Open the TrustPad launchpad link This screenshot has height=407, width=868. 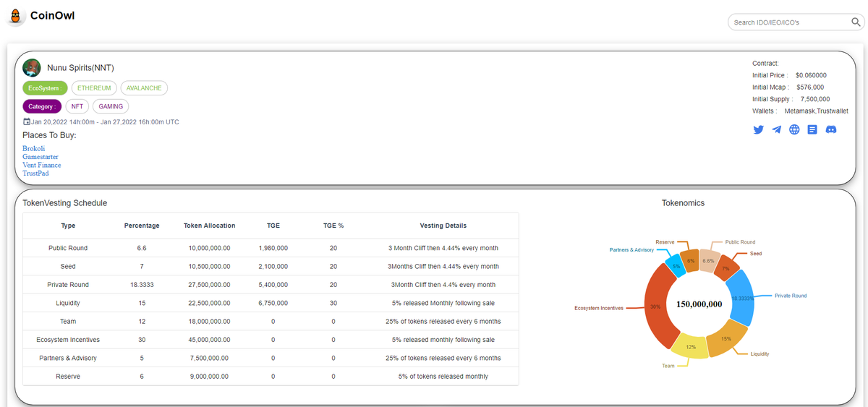click(x=36, y=173)
